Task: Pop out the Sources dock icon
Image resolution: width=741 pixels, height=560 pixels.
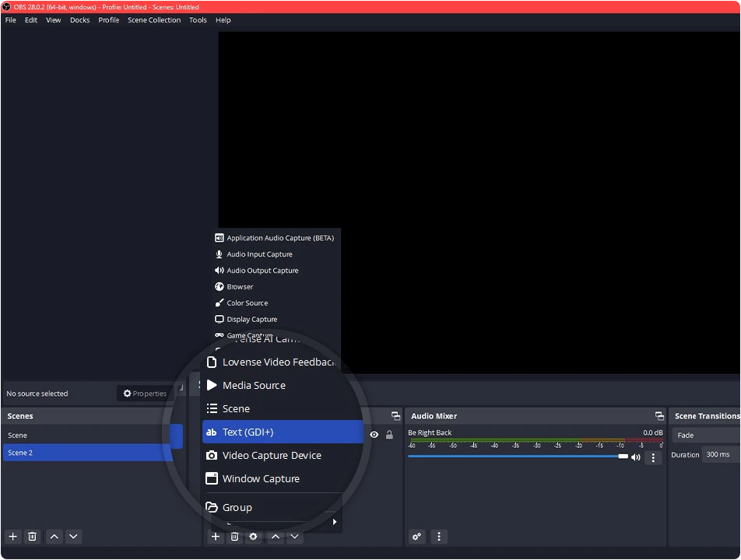Action: point(395,416)
